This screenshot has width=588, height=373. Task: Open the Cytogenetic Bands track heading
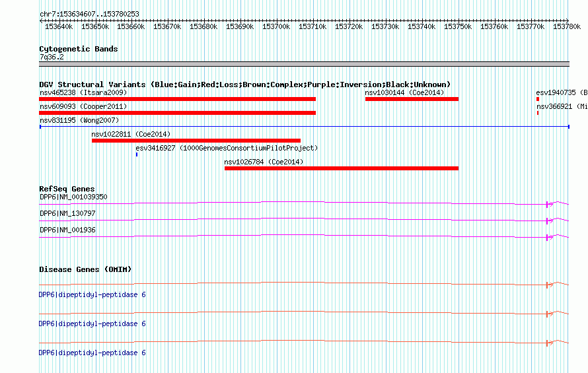[79, 49]
